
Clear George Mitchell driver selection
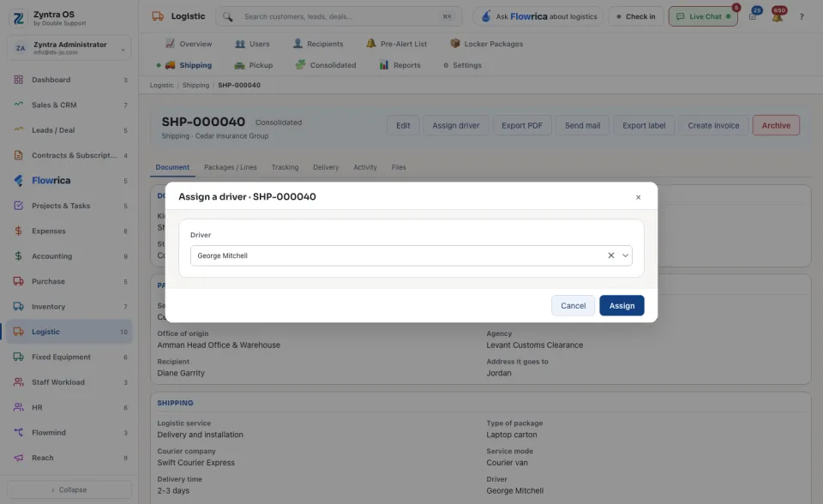pos(611,255)
